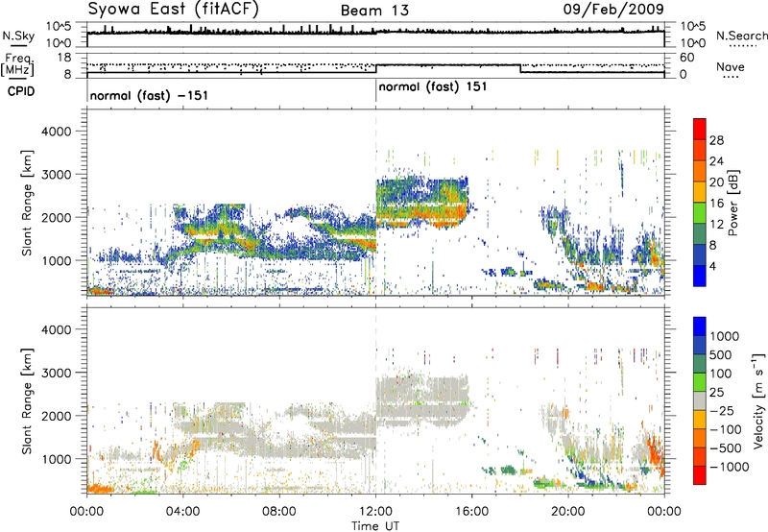Click the Velocity panel's "Slant Range [km]" label
Image resolution: width=768 pixels, height=532 pixels.
[x=27, y=400]
